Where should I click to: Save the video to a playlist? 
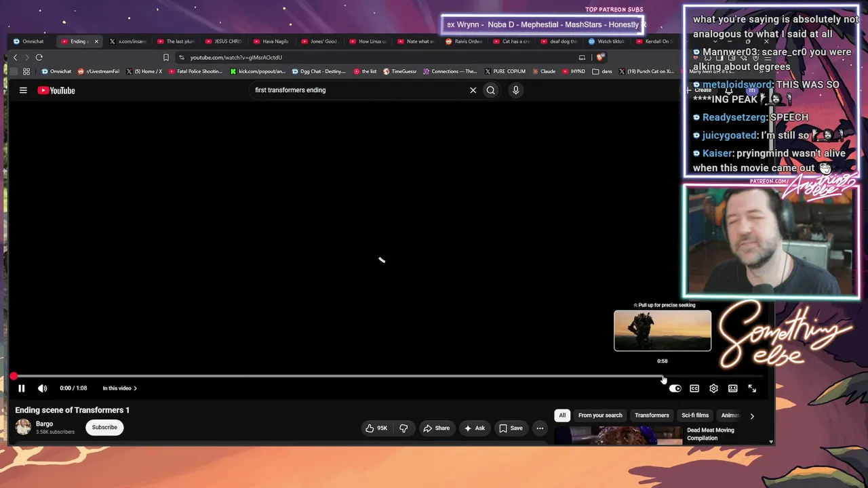pyautogui.click(x=511, y=428)
